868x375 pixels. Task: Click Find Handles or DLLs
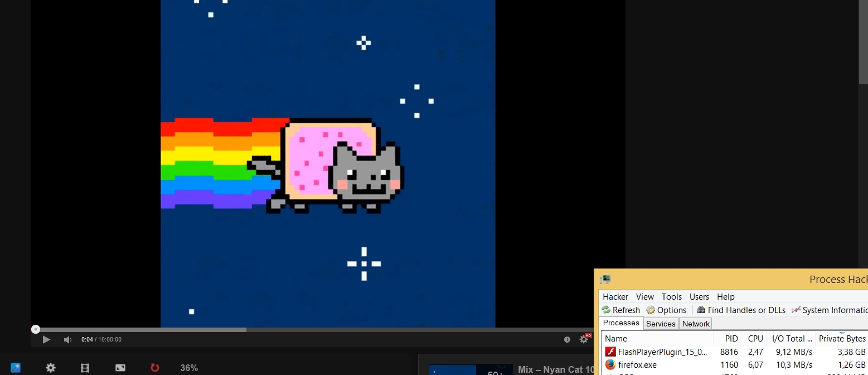[741, 310]
